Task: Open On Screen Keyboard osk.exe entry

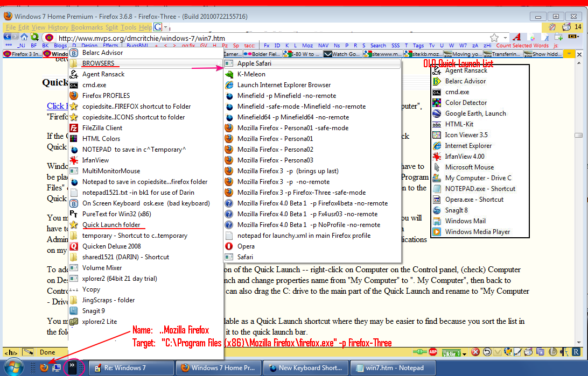Action: (x=146, y=203)
